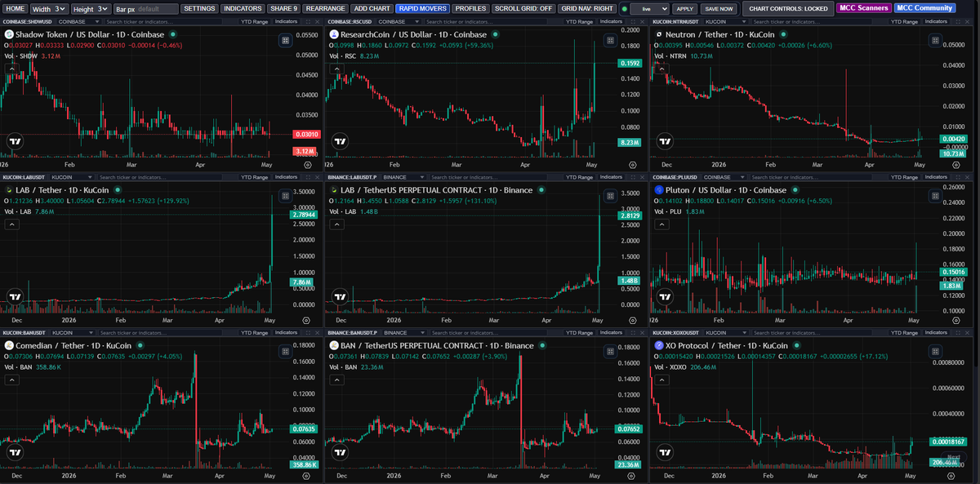Open the Height dropdown

(x=91, y=8)
